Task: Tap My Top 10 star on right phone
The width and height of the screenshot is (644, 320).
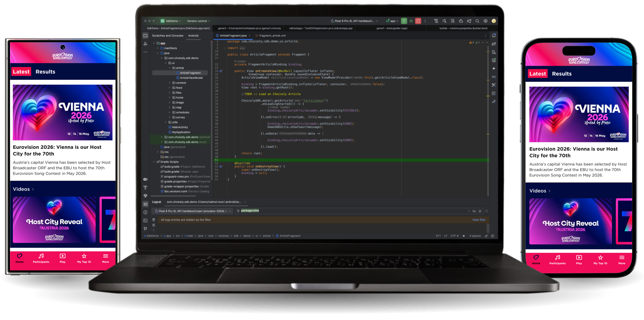Action: pyautogui.click(x=600, y=258)
